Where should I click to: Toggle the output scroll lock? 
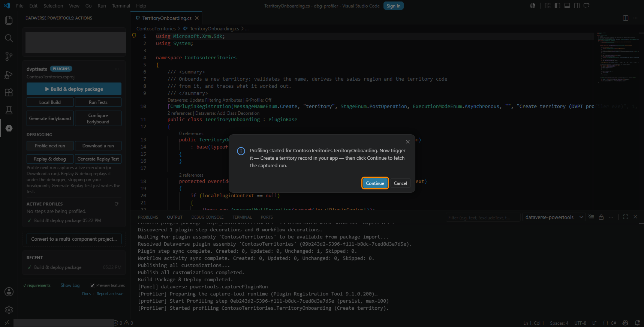pyautogui.click(x=601, y=217)
